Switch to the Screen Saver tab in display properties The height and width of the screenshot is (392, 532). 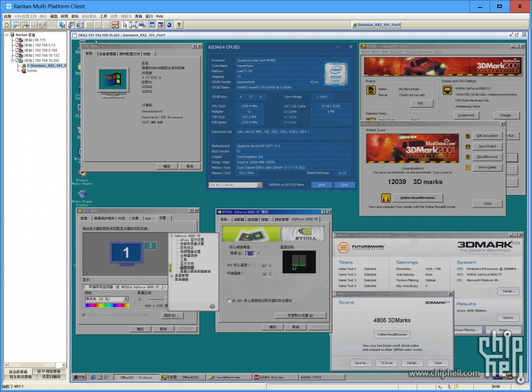click(104, 218)
